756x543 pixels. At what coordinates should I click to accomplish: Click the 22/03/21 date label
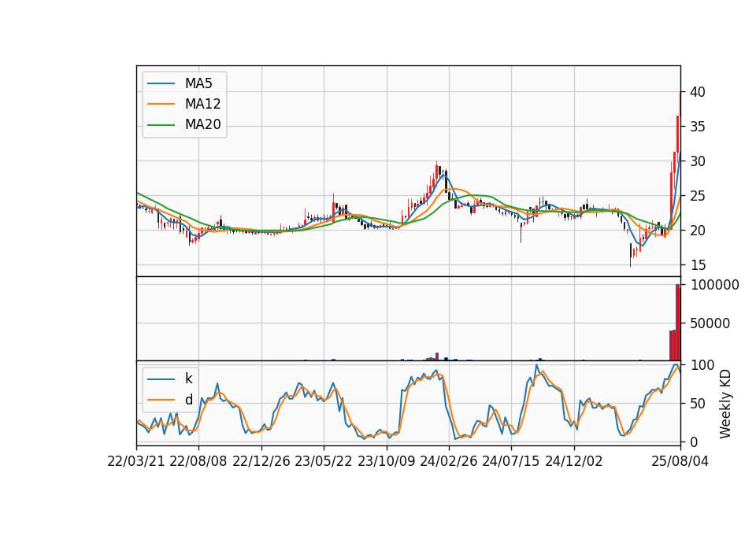coord(136,462)
